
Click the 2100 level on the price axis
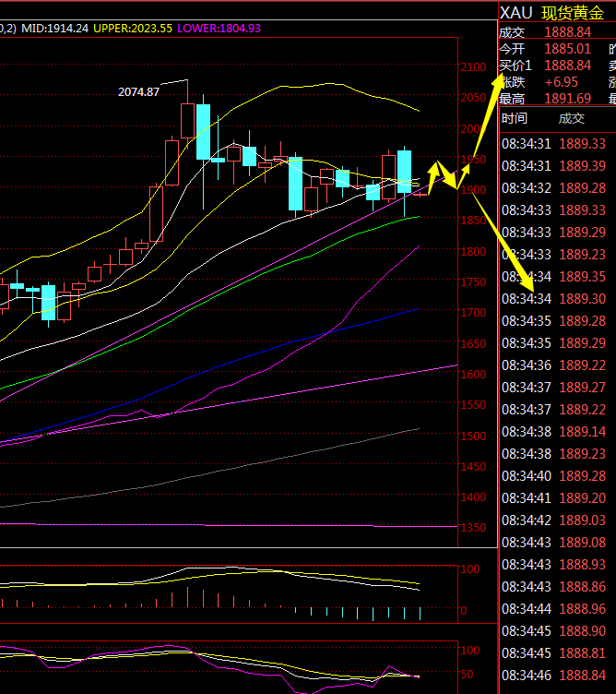coord(474,67)
